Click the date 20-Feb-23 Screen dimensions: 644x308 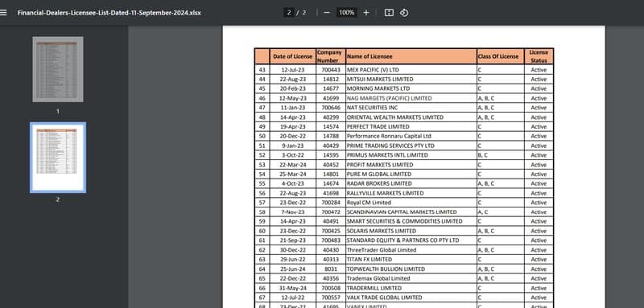tap(293, 88)
